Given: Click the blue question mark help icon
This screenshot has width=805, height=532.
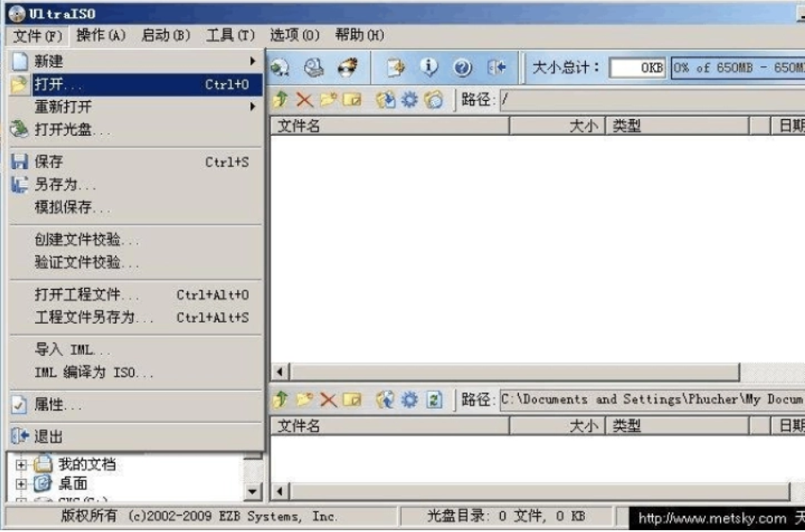Looking at the screenshot, I should click(462, 67).
